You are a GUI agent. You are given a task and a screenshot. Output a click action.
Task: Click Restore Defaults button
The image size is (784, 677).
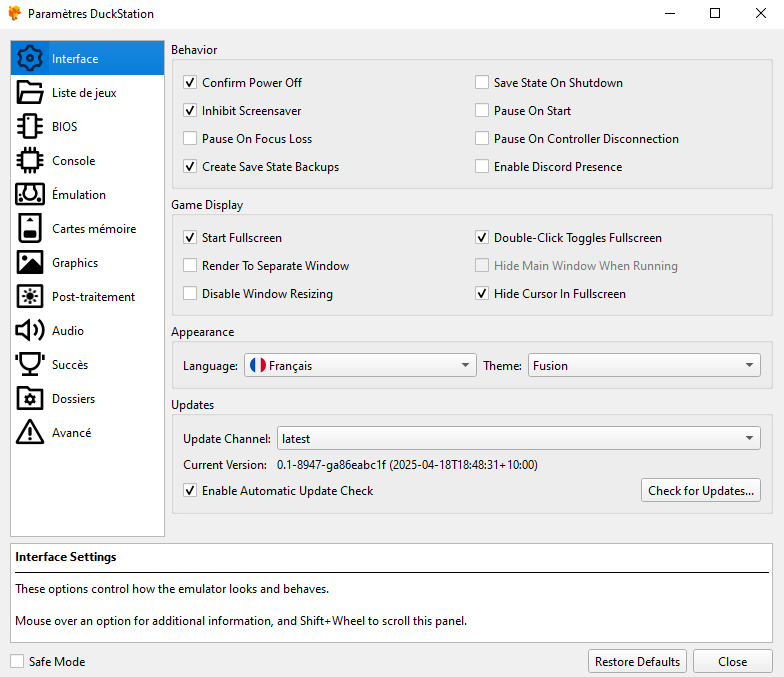tap(637, 662)
